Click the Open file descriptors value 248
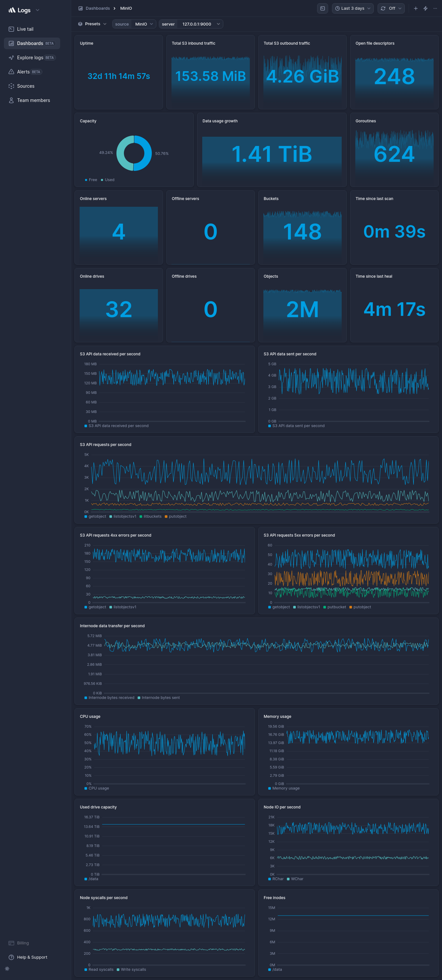 point(394,76)
